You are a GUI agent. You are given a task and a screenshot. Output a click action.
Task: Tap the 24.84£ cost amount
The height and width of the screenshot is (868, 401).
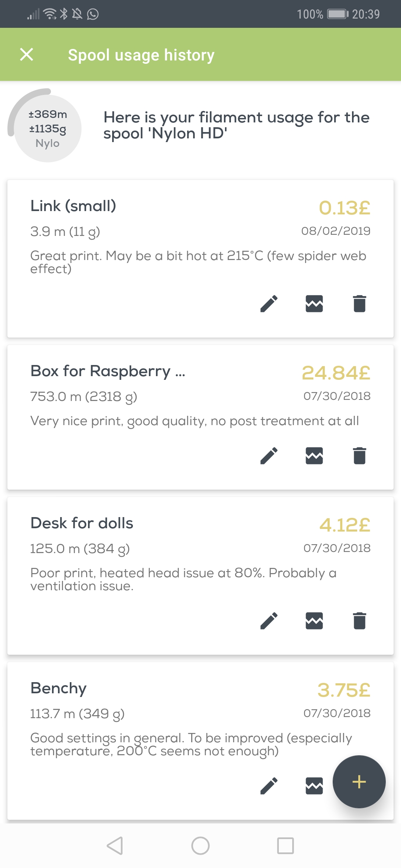336,373
